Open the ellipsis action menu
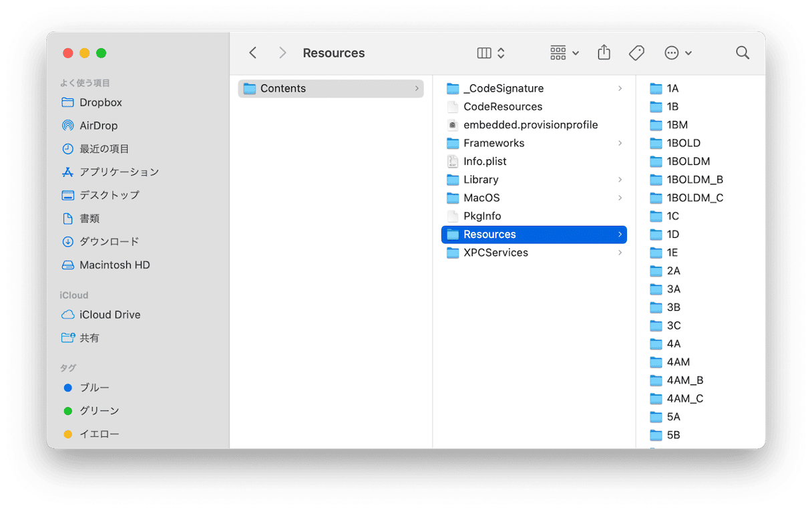Viewport: 812px width, 510px height. tap(678, 53)
